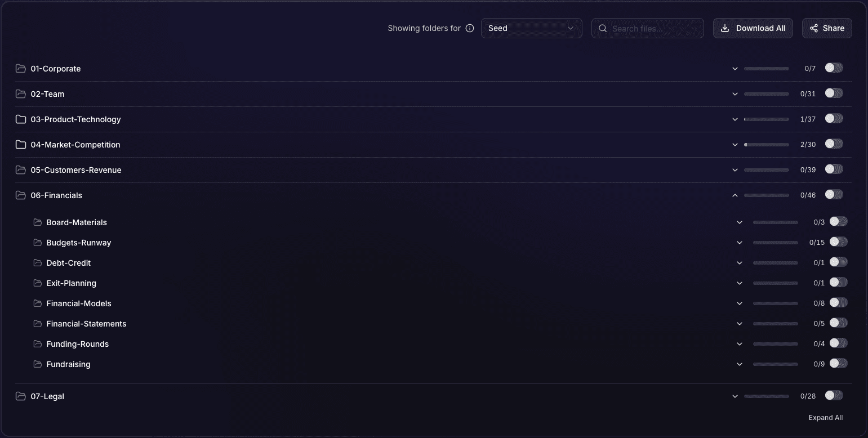Expand the Financial-Models subfolder chevron

coord(739,303)
